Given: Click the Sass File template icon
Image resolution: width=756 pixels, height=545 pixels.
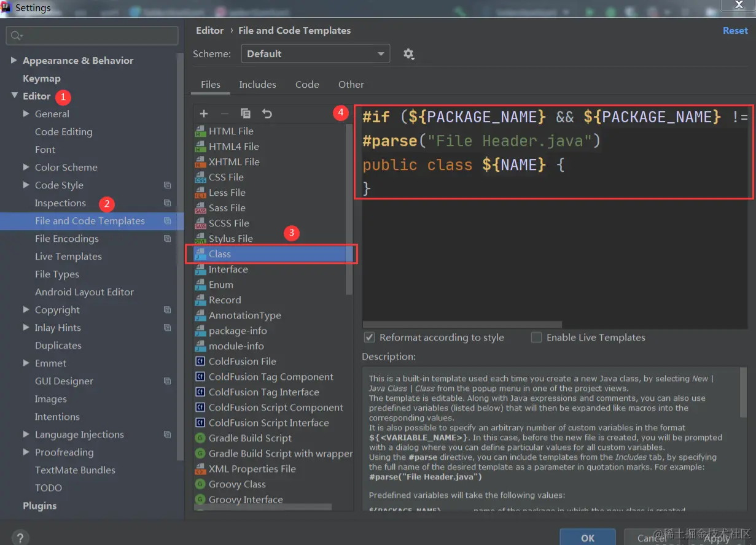Looking at the screenshot, I should [200, 208].
